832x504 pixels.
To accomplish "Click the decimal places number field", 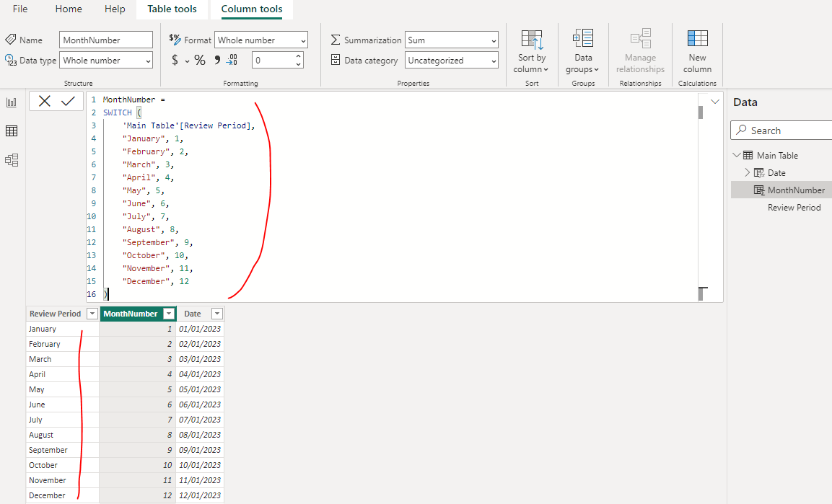I will coord(273,61).
